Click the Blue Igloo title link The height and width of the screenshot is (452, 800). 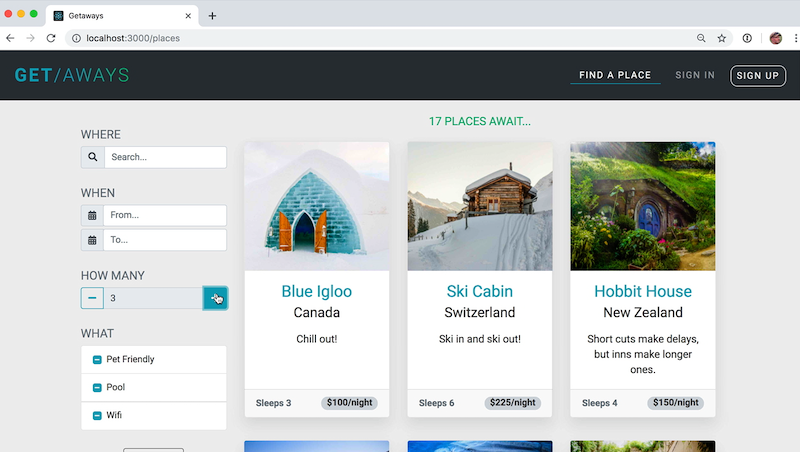(x=317, y=291)
